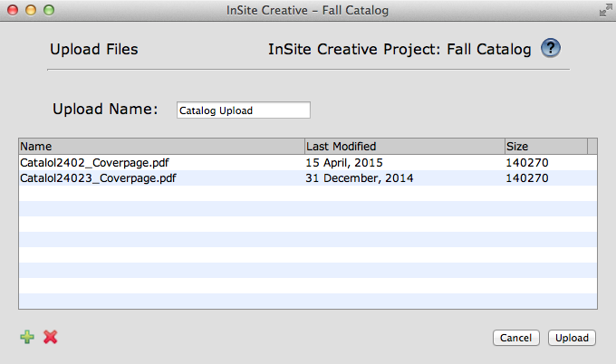The height and width of the screenshot is (364, 616).
Task: Click the red X remove file icon
Action: click(51, 337)
